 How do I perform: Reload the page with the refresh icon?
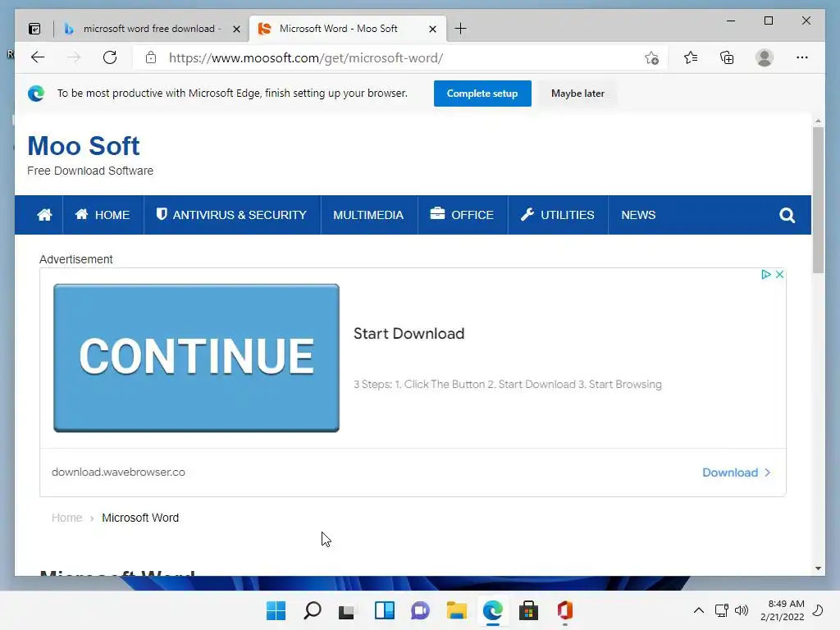[110, 57]
